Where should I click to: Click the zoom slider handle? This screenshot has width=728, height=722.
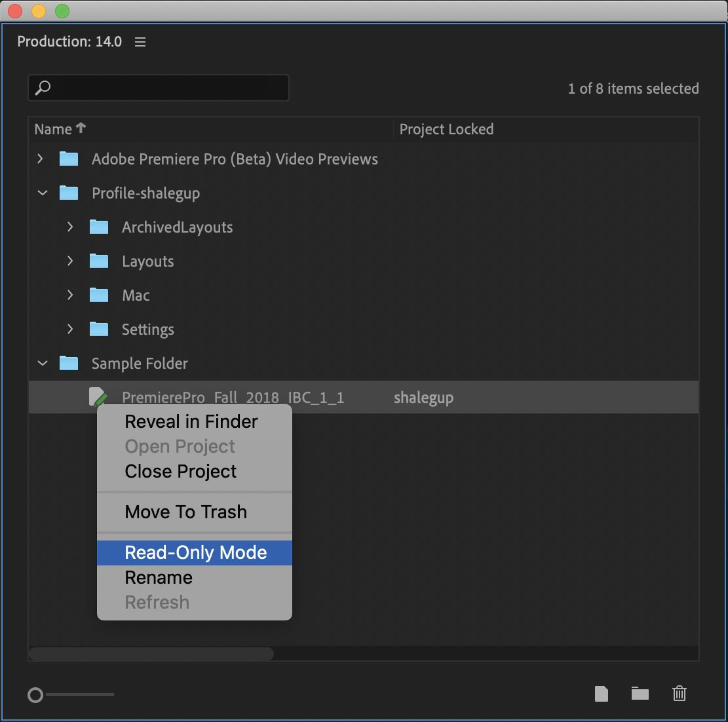(x=35, y=694)
